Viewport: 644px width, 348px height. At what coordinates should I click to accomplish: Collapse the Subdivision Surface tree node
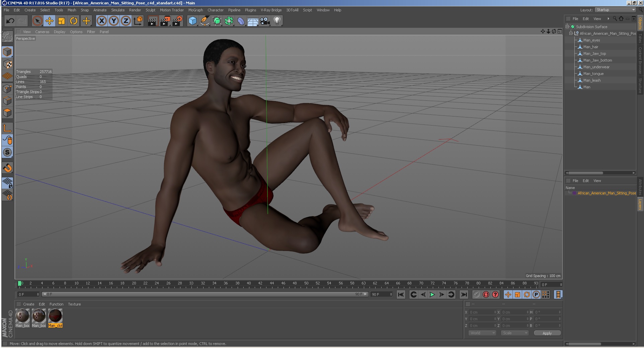click(567, 26)
